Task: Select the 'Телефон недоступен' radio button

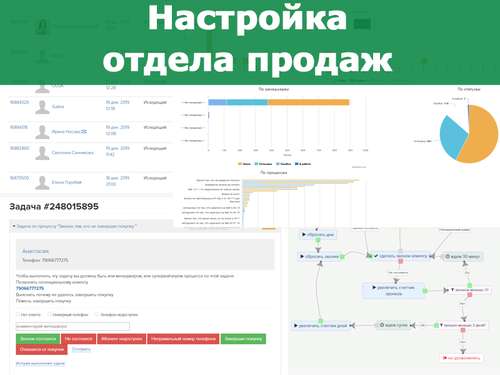Action: pos(97,314)
